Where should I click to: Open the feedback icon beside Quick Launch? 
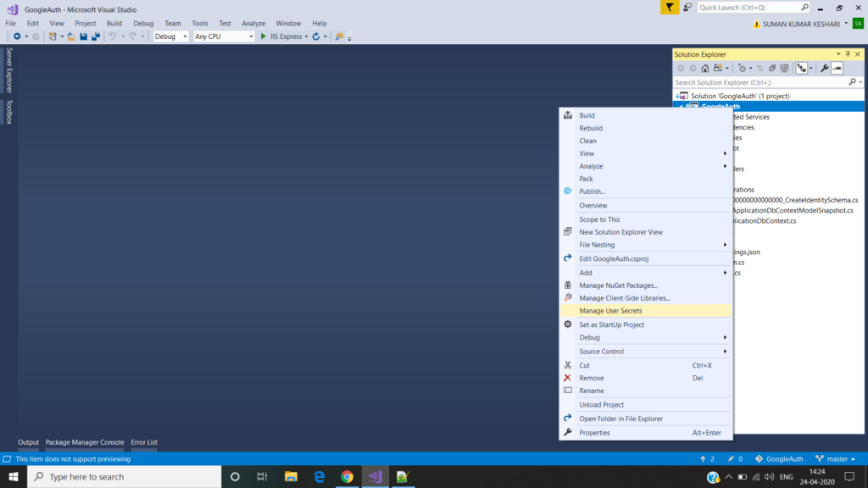click(x=687, y=7)
